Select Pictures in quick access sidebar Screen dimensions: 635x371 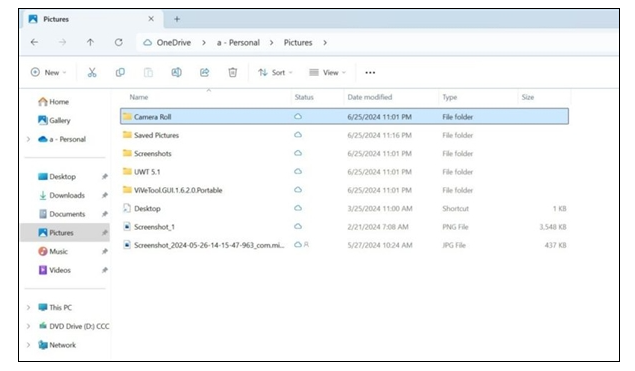pyautogui.click(x=65, y=232)
